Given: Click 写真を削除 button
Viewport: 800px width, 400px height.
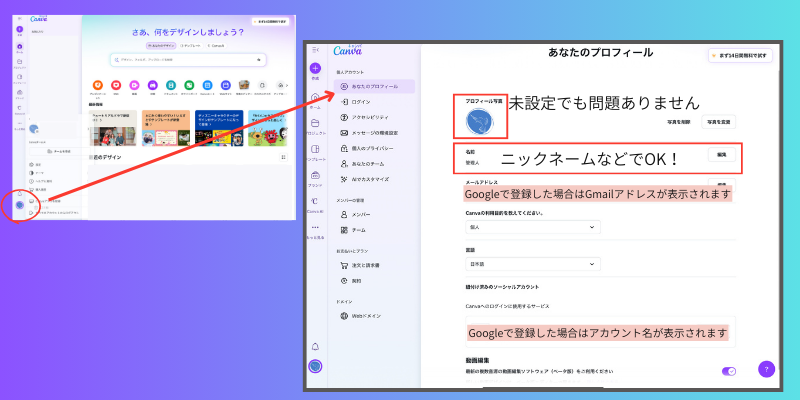Looking at the screenshot, I should (x=678, y=122).
